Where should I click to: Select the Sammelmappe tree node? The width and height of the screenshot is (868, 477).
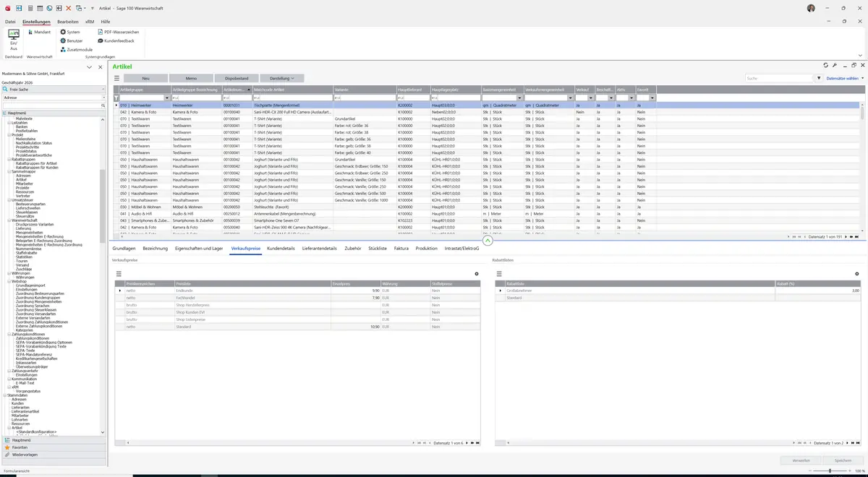[24, 171]
